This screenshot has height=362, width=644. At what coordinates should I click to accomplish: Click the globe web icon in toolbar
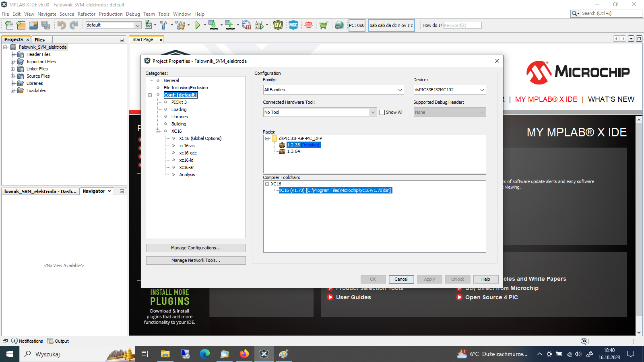click(x=339, y=25)
